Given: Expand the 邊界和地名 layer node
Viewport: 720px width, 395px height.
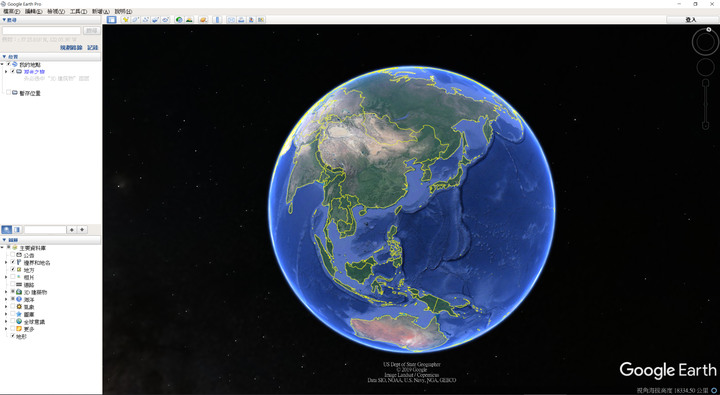Looking at the screenshot, I should point(6,262).
